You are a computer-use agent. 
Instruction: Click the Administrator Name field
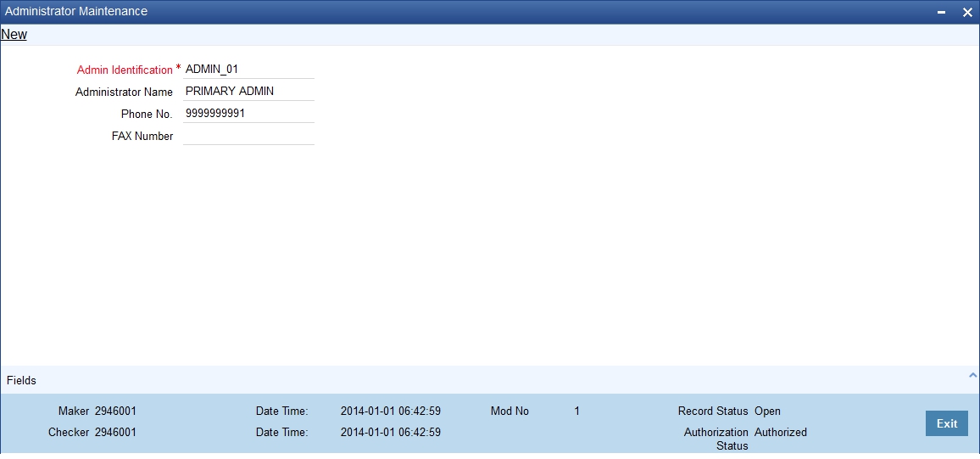click(248, 92)
